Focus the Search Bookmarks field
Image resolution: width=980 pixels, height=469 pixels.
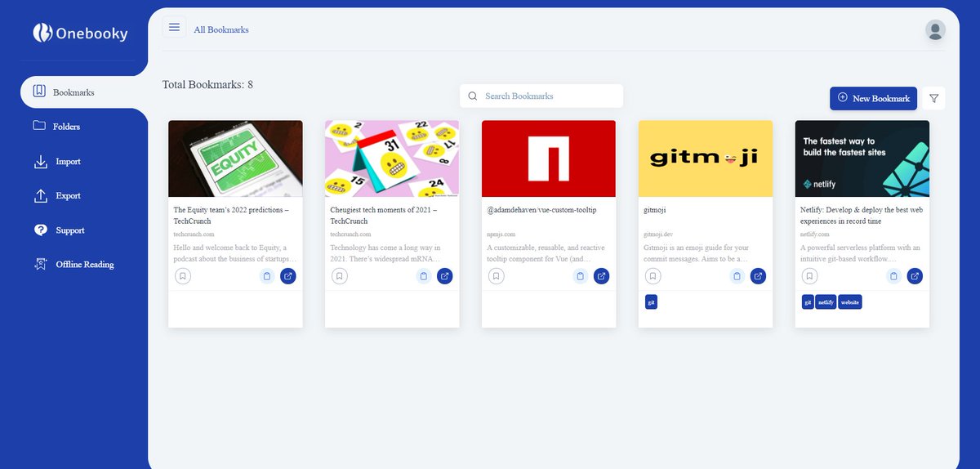click(541, 96)
